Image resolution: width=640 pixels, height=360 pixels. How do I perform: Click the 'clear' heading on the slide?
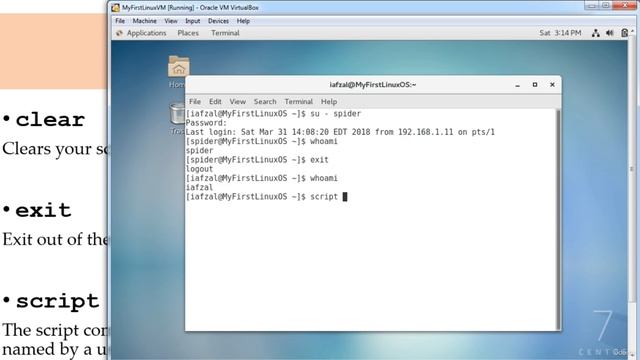(x=50, y=120)
